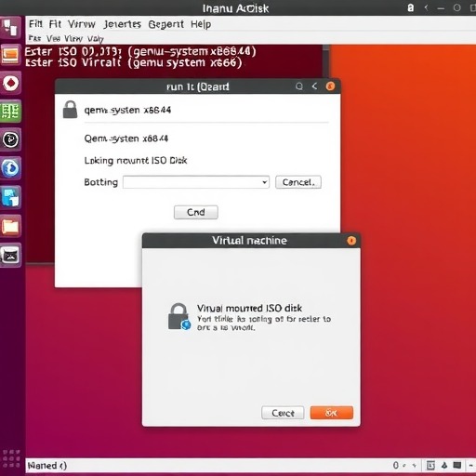
Task: Open the Fiit menu
Action: 35,24
